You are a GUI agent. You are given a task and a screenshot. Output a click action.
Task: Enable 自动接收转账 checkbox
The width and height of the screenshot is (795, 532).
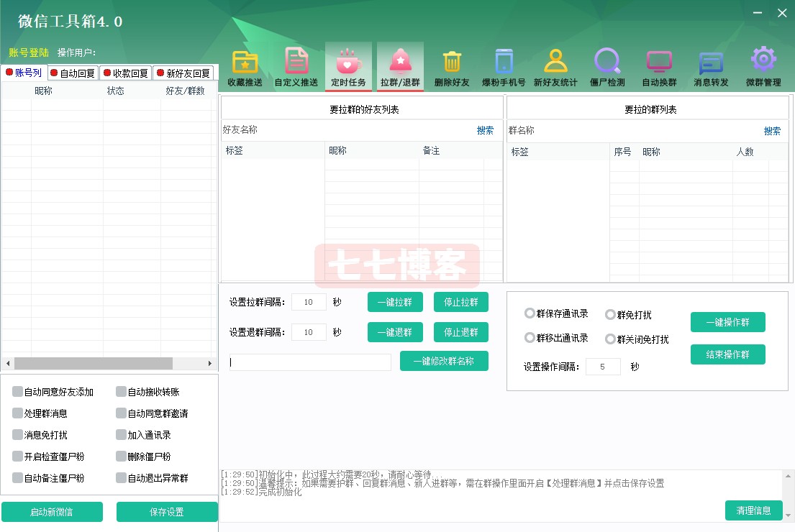[121, 391]
